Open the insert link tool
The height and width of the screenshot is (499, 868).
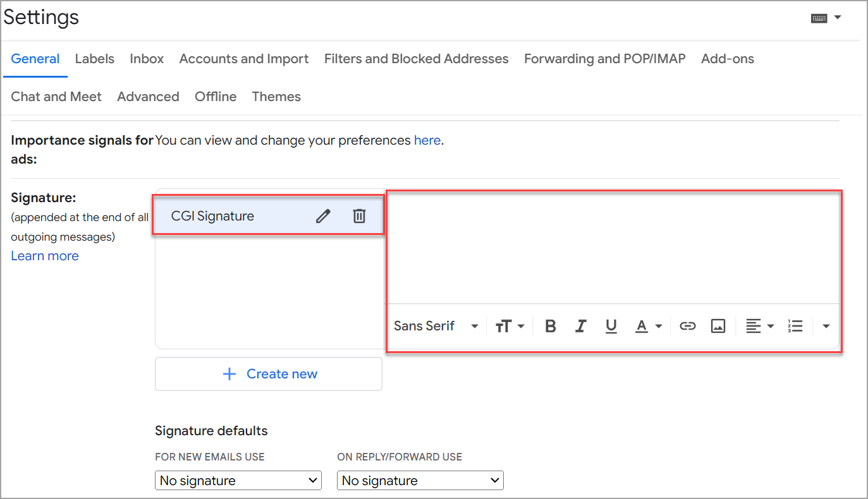pos(688,326)
